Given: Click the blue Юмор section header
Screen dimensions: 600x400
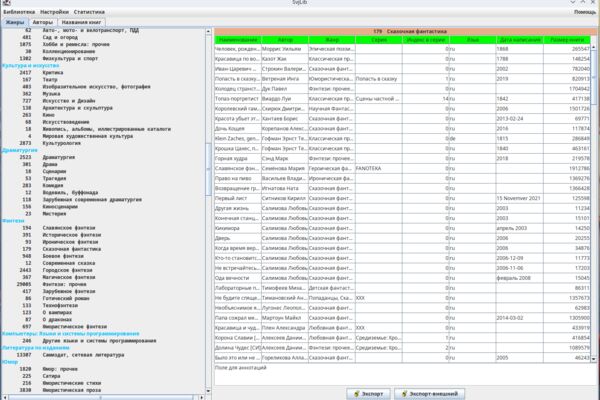Looking at the screenshot, I should tap(10, 362).
